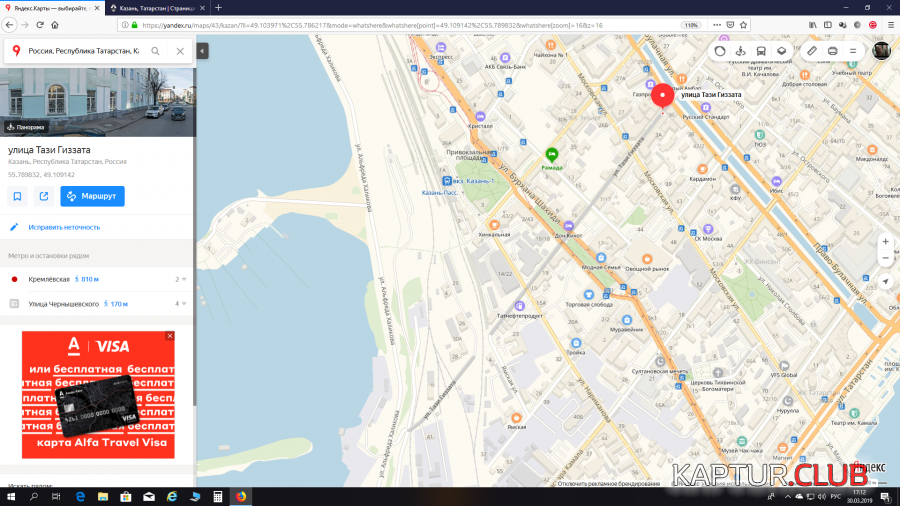
Task: Click the share location icon
Action: tap(44, 196)
